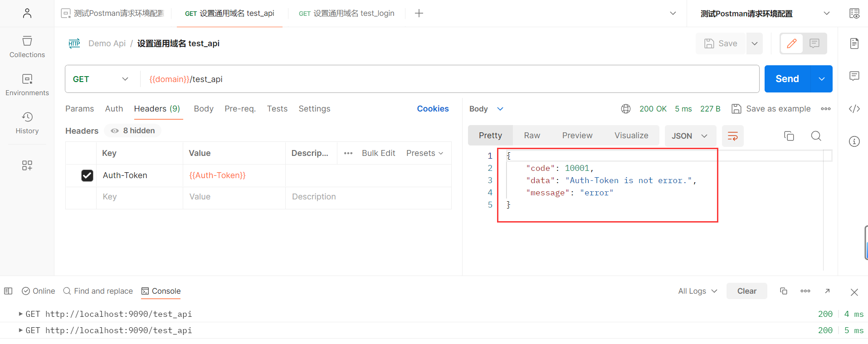The image size is (868, 344).
Task: Toggle word wrap in response body
Action: point(733,136)
